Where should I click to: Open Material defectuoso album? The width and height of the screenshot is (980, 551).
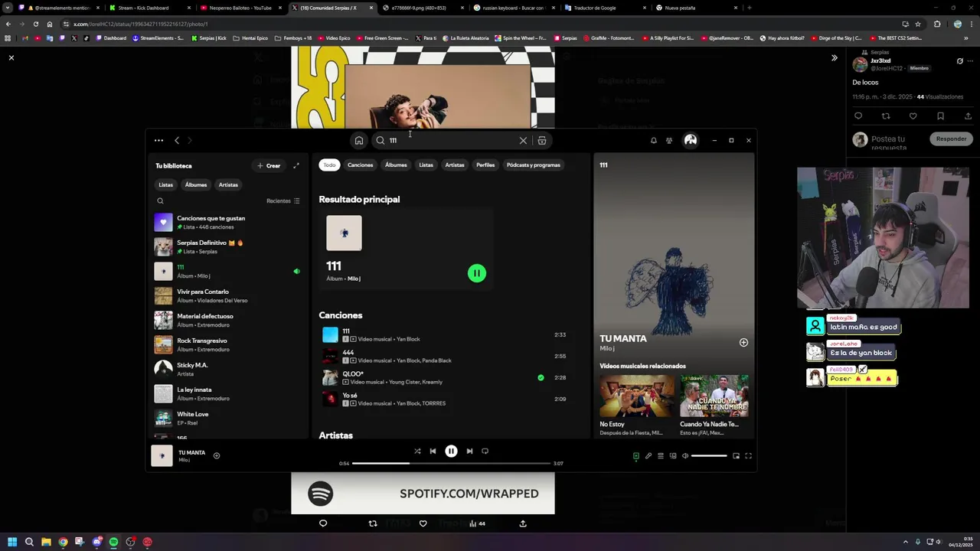pyautogui.click(x=228, y=320)
